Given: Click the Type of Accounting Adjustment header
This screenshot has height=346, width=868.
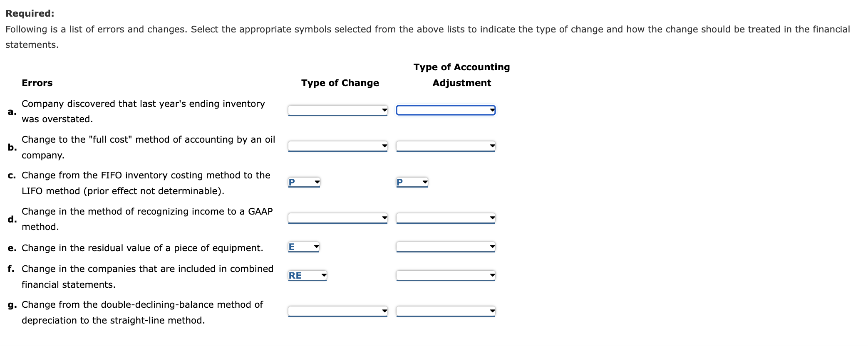Looking at the screenshot, I should point(461,75).
